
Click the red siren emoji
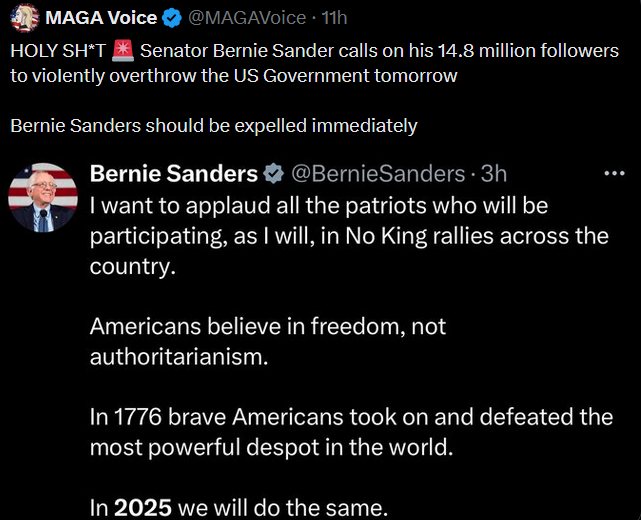[123, 51]
